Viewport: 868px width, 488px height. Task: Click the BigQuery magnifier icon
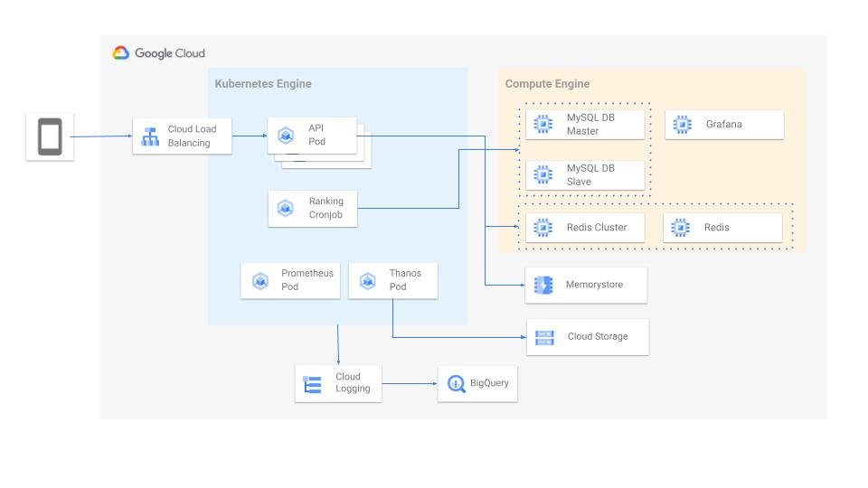click(x=456, y=383)
